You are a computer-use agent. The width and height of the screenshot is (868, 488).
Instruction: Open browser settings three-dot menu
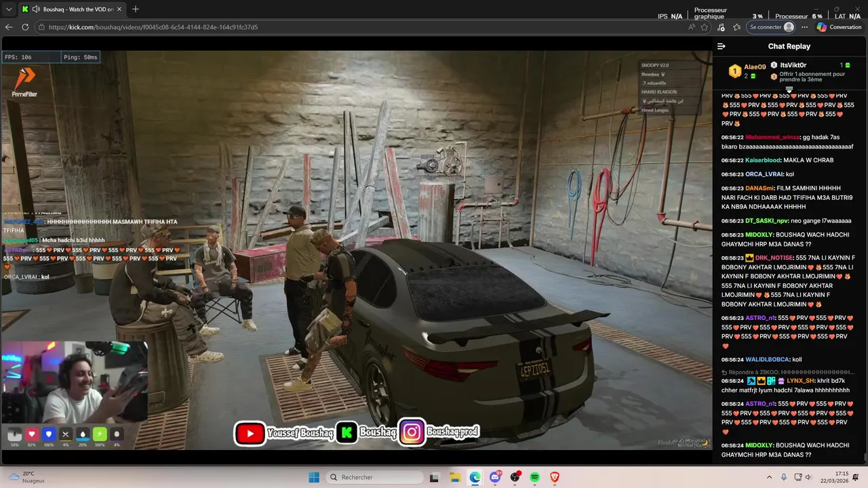pos(804,27)
